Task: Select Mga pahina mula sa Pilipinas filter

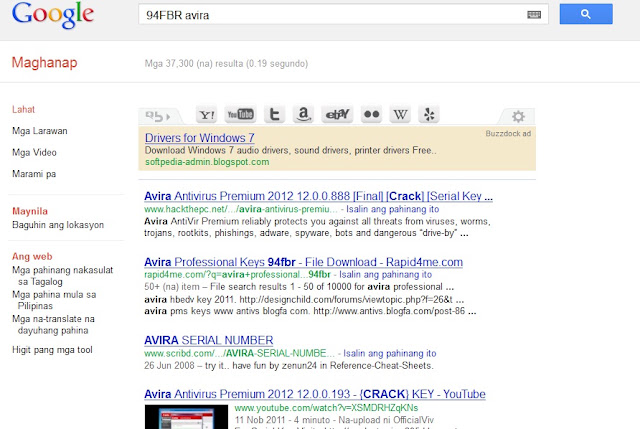Action: click(54, 300)
